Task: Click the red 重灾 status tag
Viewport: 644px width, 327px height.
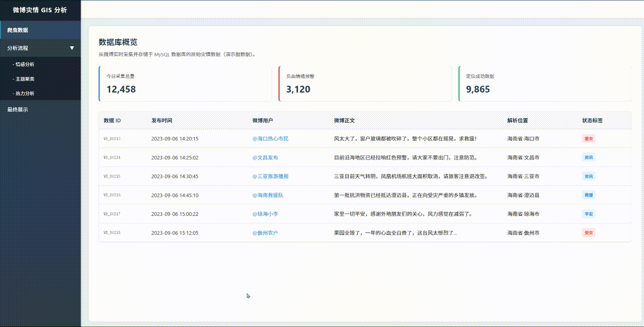Action: 588,139
